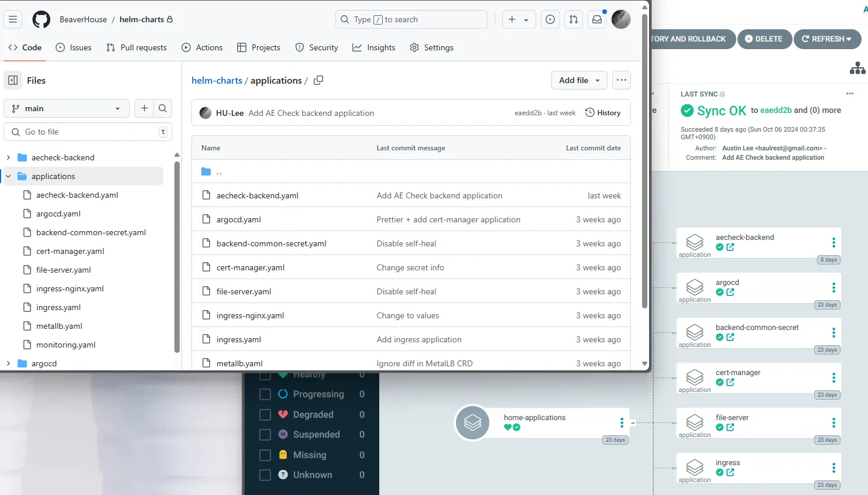The width and height of the screenshot is (868, 495).
Task: Click the GitHub logo in the header
Action: [41, 19]
